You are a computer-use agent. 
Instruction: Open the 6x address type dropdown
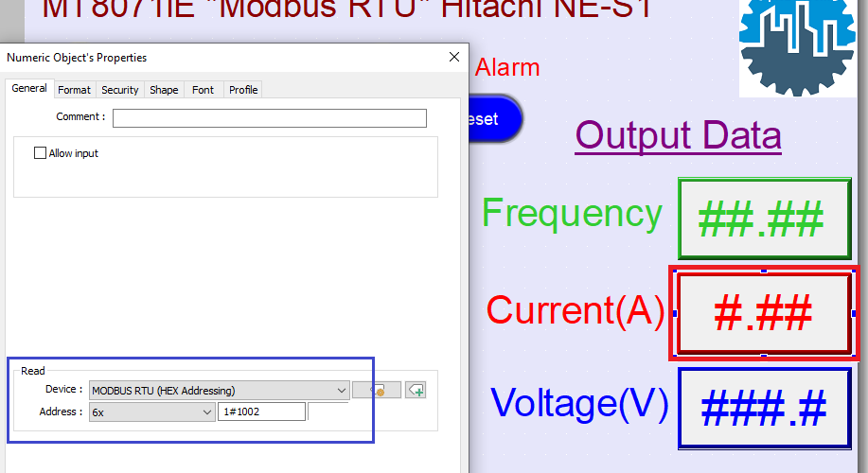point(151,412)
